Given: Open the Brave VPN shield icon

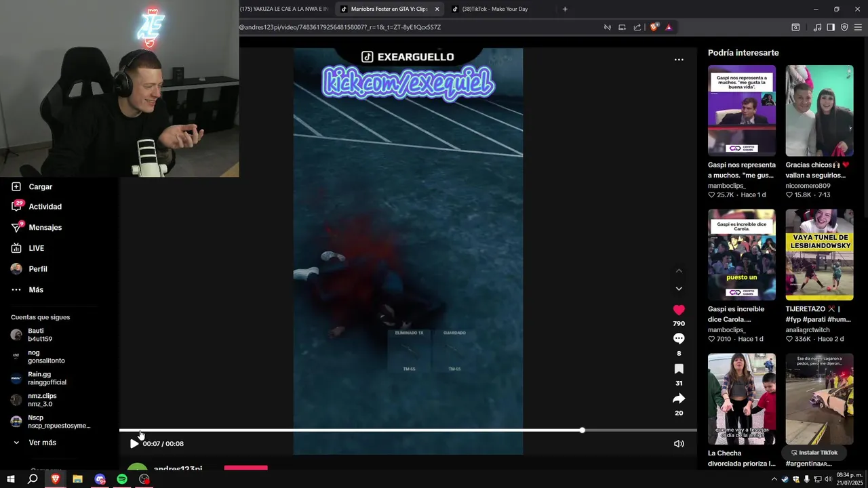Looking at the screenshot, I should pos(844,27).
